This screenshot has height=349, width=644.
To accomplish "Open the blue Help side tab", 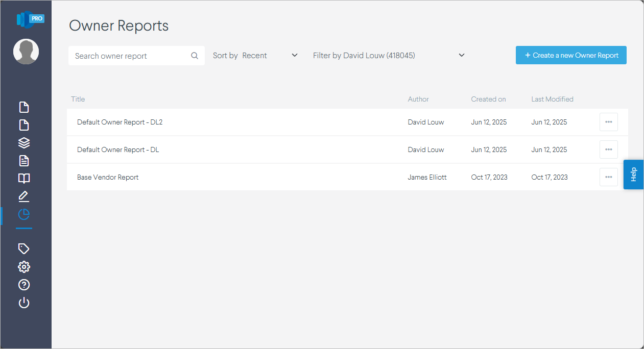I will point(633,174).
